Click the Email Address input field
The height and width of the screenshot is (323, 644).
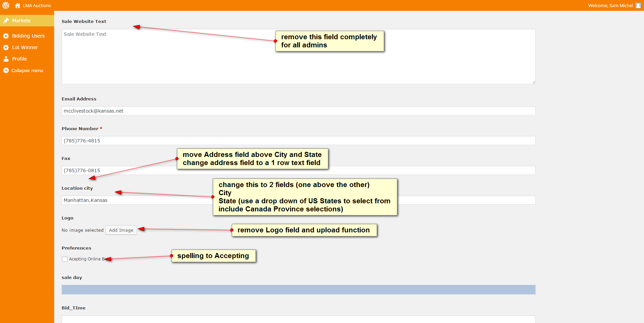pos(298,111)
